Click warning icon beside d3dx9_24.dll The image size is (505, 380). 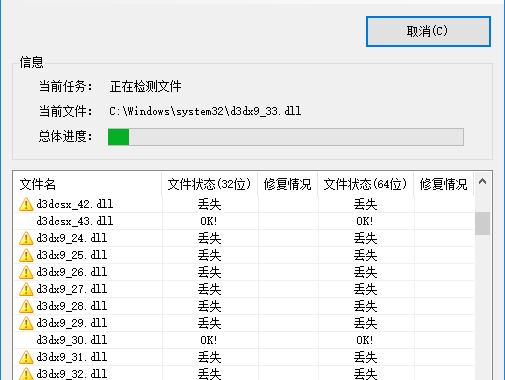tap(26, 238)
